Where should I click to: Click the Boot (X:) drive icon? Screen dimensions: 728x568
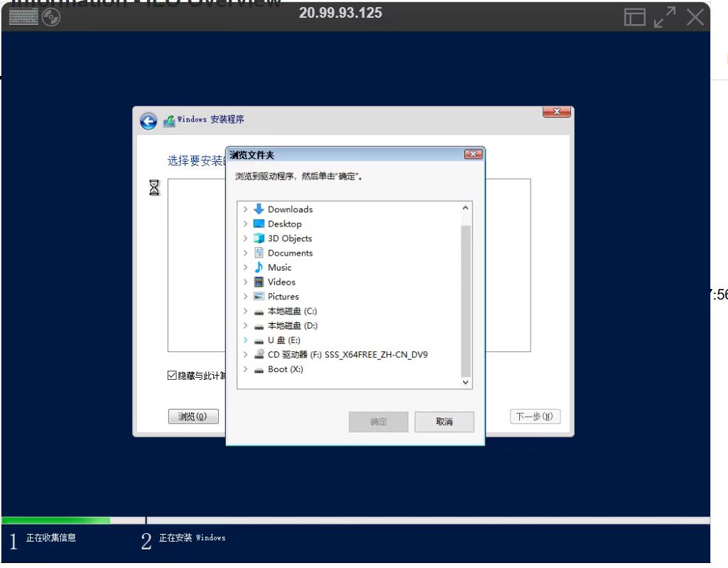(x=259, y=371)
